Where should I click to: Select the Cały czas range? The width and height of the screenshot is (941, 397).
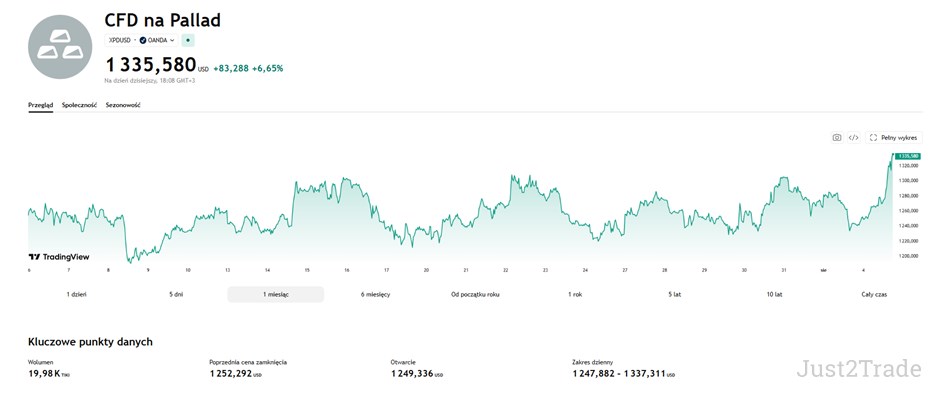pos(874,294)
